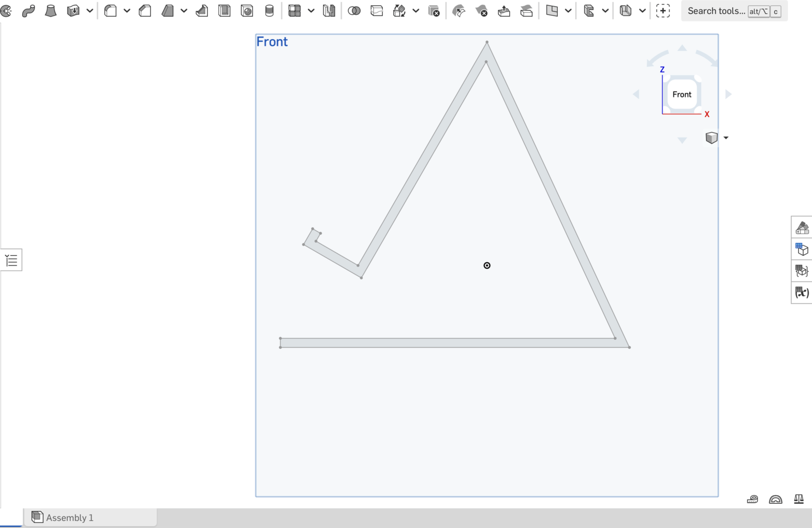812x528 pixels.
Task: Expand the render mode cube dropdown
Action: click(x=726, y=138)
